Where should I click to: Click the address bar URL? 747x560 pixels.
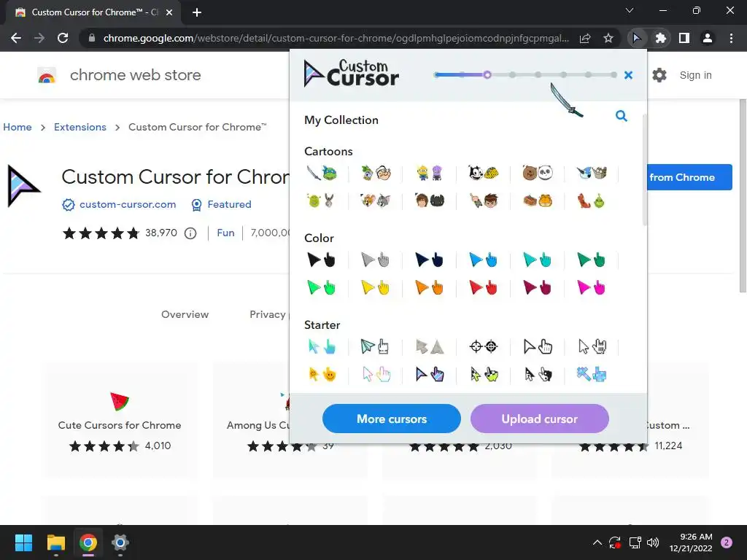(336, 38)
